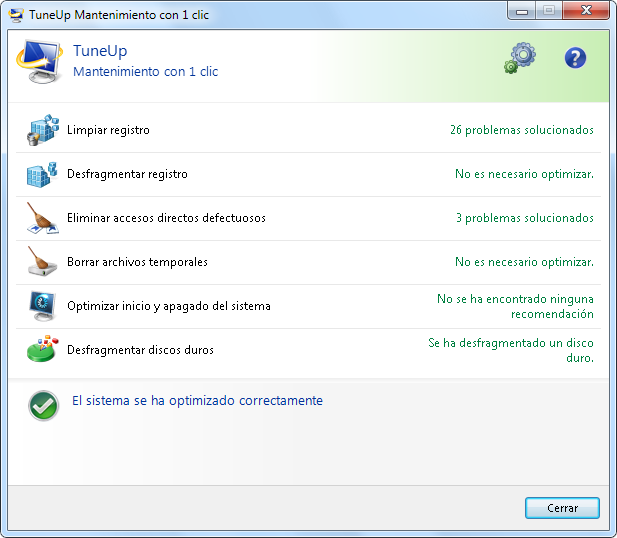Minimize the TuneUp window

click(x=521, y=11)
